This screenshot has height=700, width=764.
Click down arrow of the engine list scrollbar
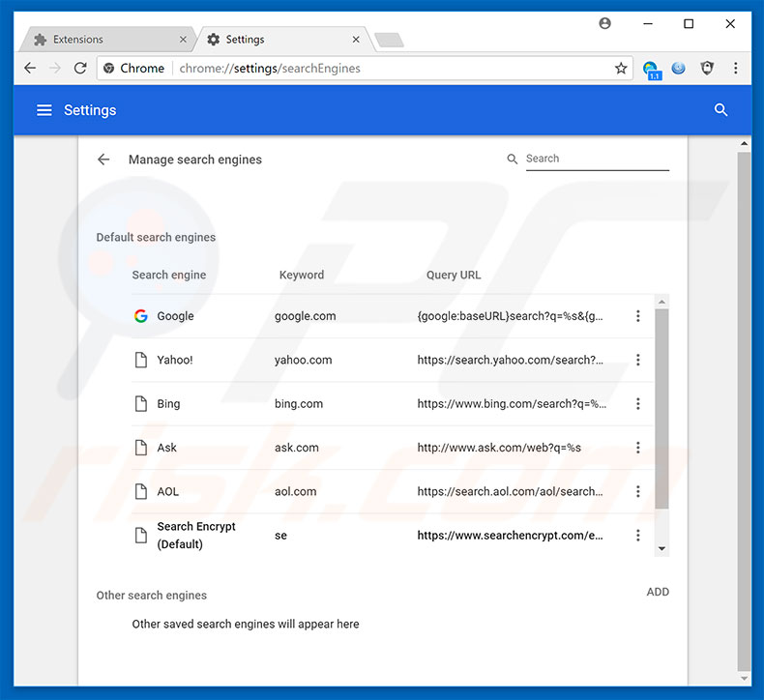coord(661,548)
